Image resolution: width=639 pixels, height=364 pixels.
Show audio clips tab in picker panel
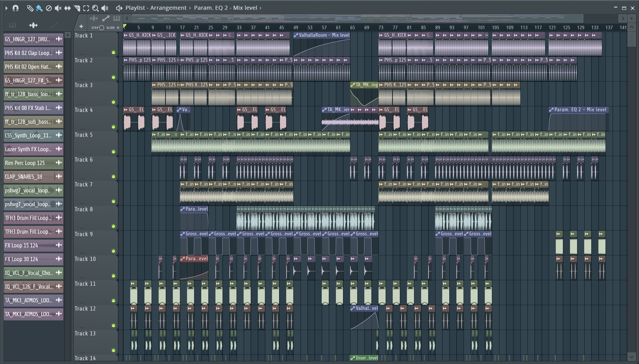click(33, 25)
